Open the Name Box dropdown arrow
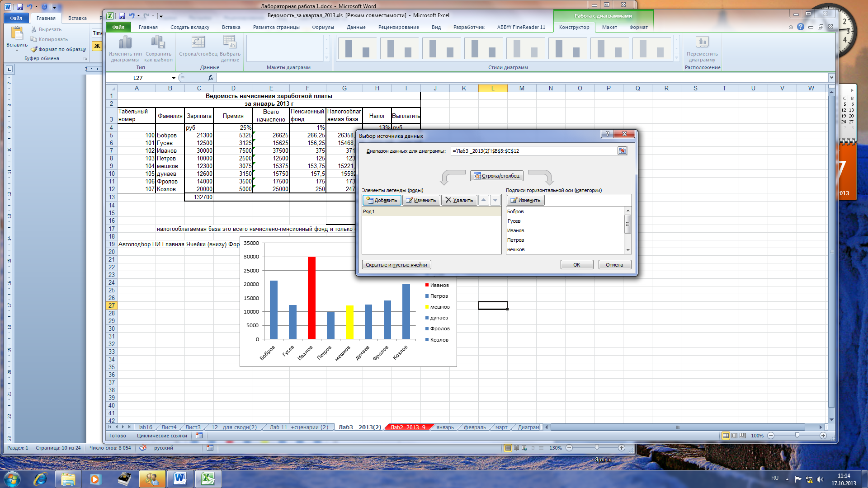This screenshot has height=488, width=868. pyautogui.click(x=174, y=78)
